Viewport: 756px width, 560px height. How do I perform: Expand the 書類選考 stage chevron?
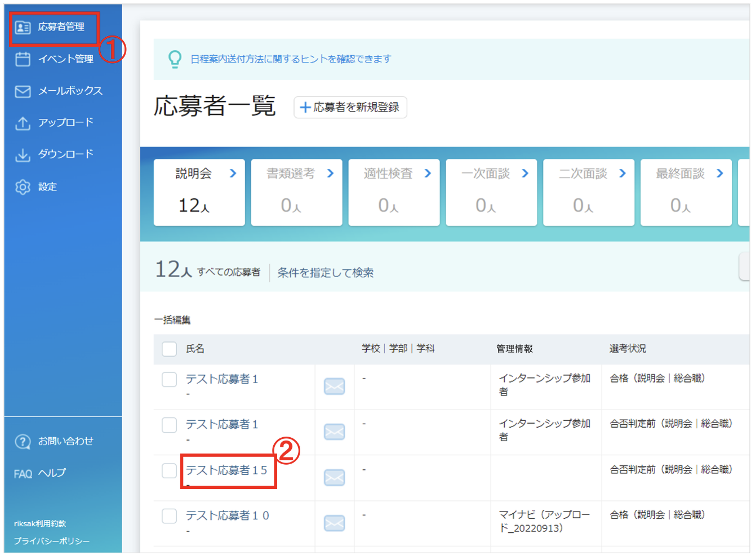pyautogui.click(x=331, y=174)
